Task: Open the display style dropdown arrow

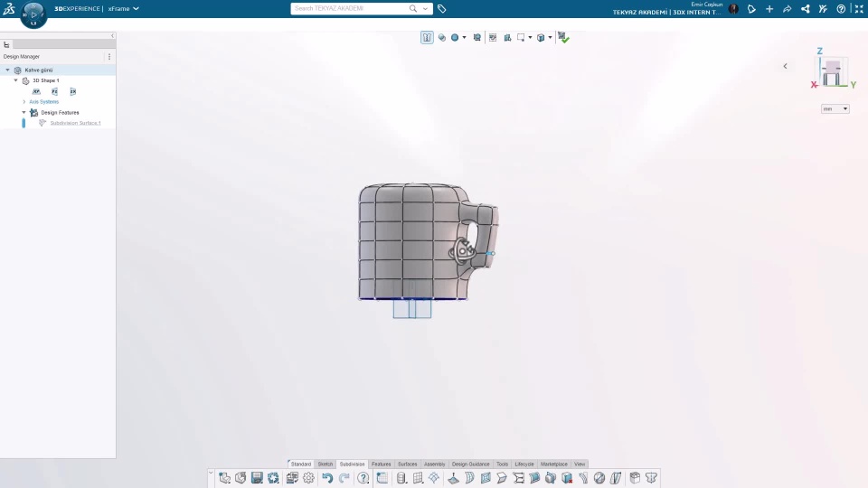Action: pos(464,38)
